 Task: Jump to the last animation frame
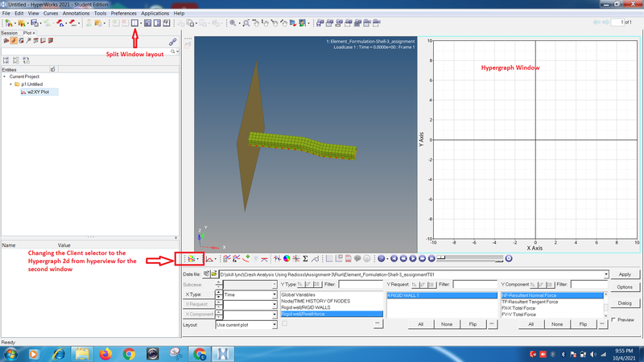431,258
